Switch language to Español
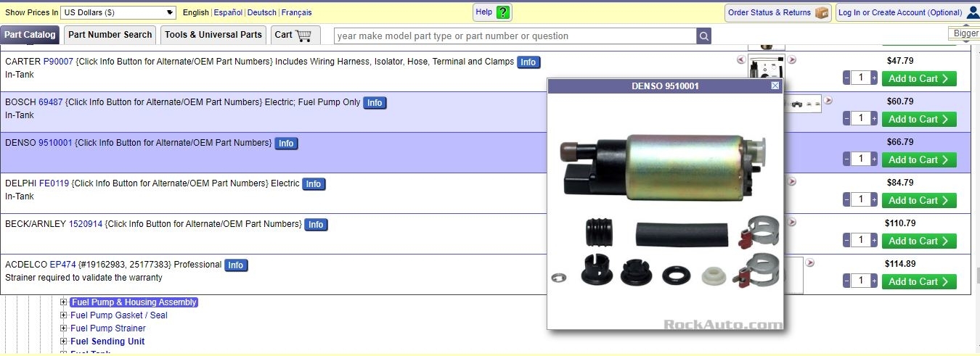980x356 pixels. point(228,12)
